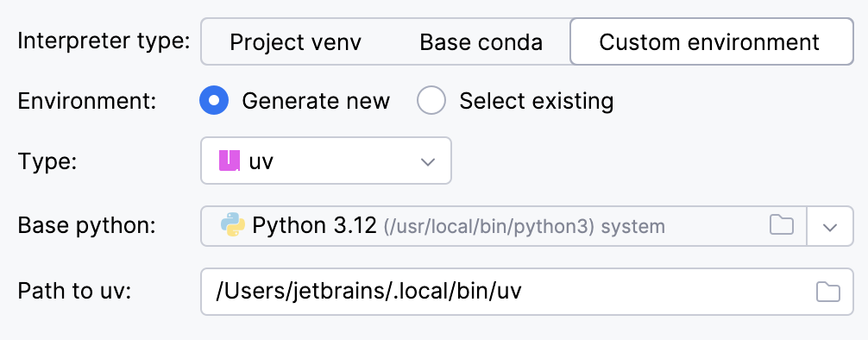This screenshot has height=340, width=868.
Task: Enable the Generate new radio button
Action: point(214,101)
